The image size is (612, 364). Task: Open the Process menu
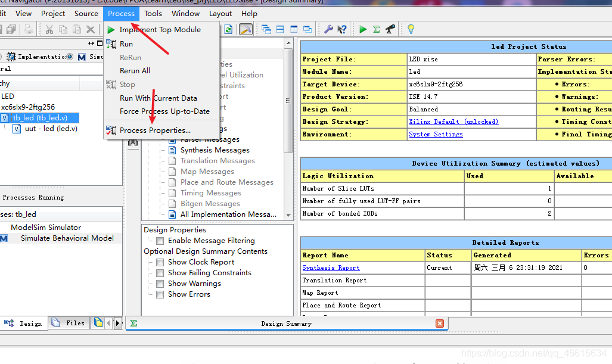tap(122, 14)
